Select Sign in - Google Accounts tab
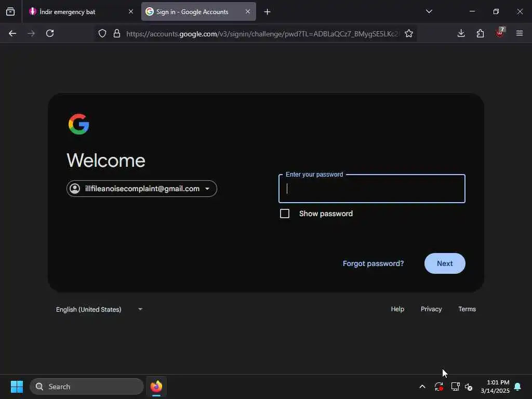 [198, 11]
